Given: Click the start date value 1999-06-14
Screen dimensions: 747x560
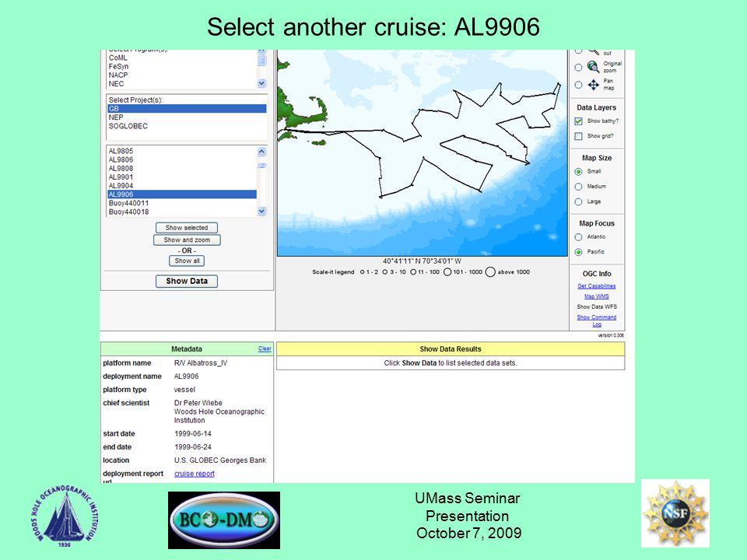Looking at the screenshot, I should (193, 434).
